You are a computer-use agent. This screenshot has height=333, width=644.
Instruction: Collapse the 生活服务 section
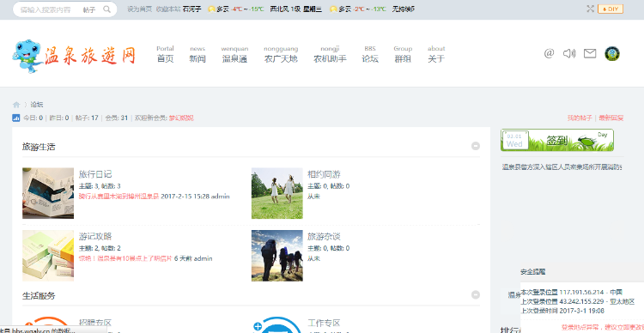click(x=475, y=294)
